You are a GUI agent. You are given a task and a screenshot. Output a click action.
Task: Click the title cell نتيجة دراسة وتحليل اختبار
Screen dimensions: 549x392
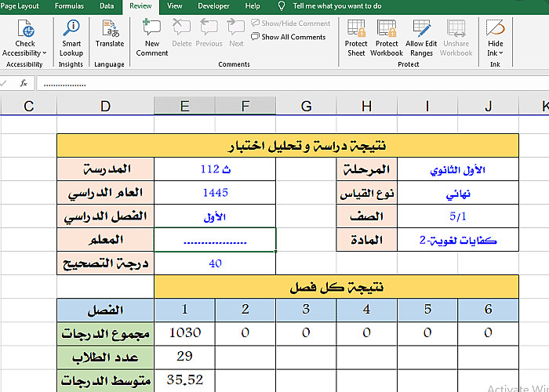coord(288,145)
